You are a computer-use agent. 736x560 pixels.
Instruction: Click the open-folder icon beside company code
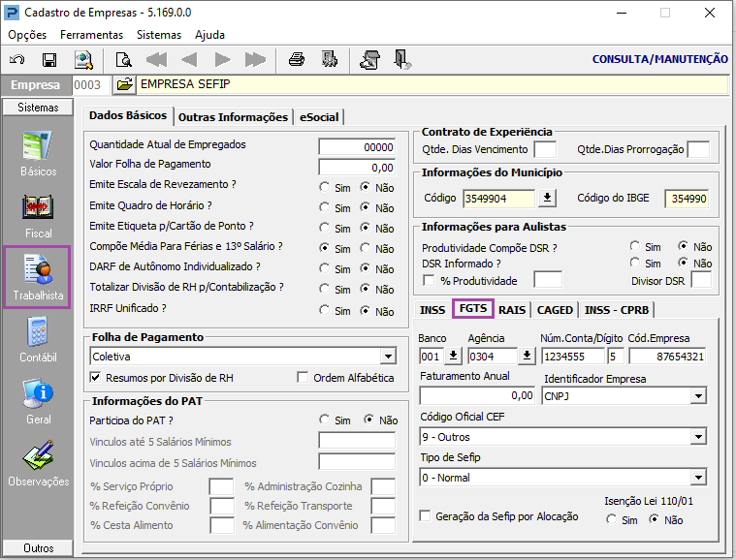[x=124, y=85]
